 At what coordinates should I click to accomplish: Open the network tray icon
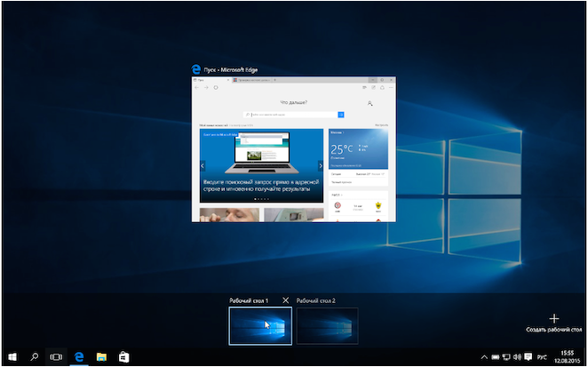point(506,357)
